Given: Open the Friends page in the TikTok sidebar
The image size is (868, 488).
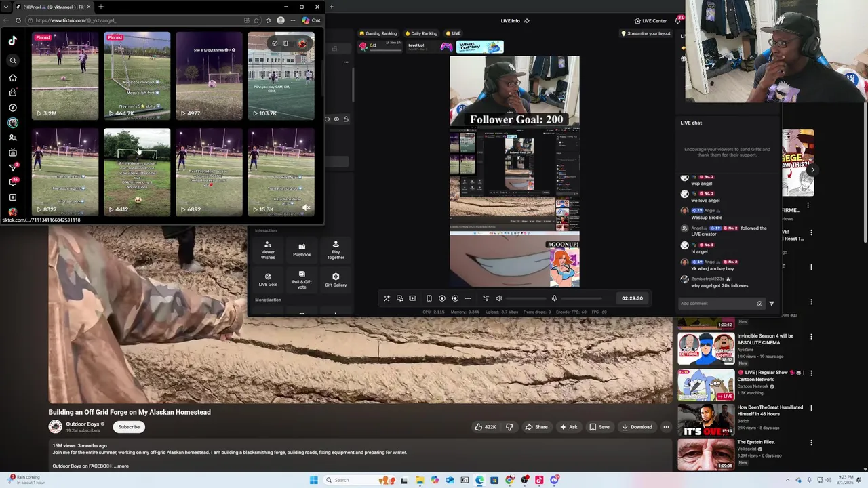Looking at the screenshot, I should 13,138.
